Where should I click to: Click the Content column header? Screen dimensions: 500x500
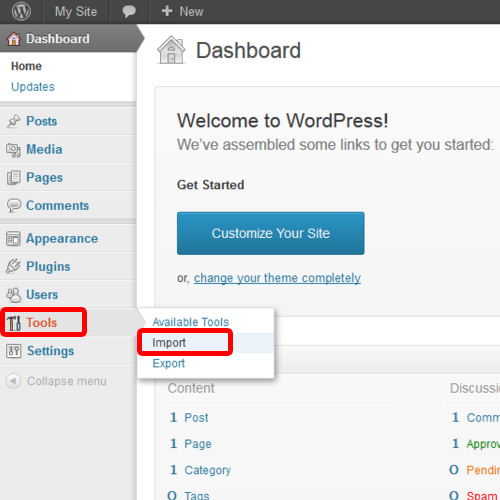191,388
